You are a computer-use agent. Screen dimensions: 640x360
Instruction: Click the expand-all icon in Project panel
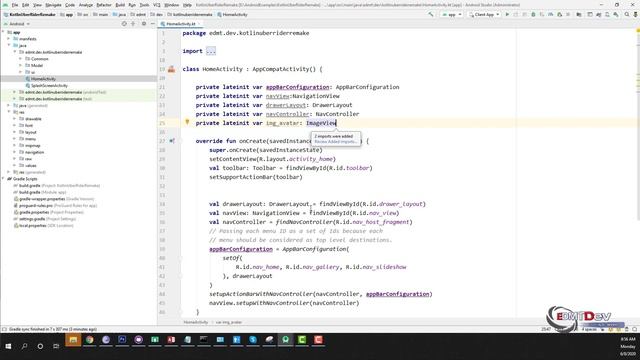tap(133, 24)
